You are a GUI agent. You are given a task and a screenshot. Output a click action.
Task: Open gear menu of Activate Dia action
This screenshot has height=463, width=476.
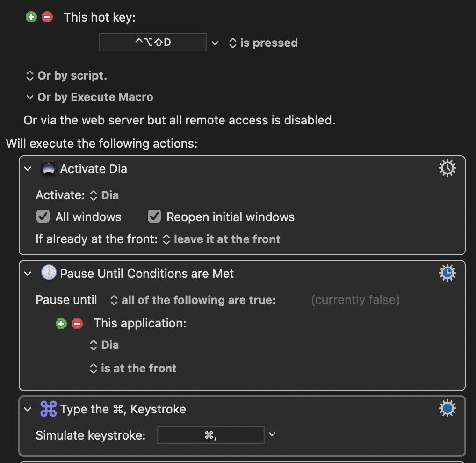coord(447,168)
